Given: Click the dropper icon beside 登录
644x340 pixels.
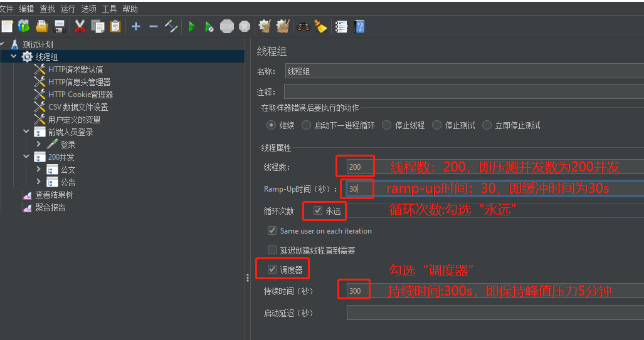Looking at the screenshot, I should pos(52,145).
